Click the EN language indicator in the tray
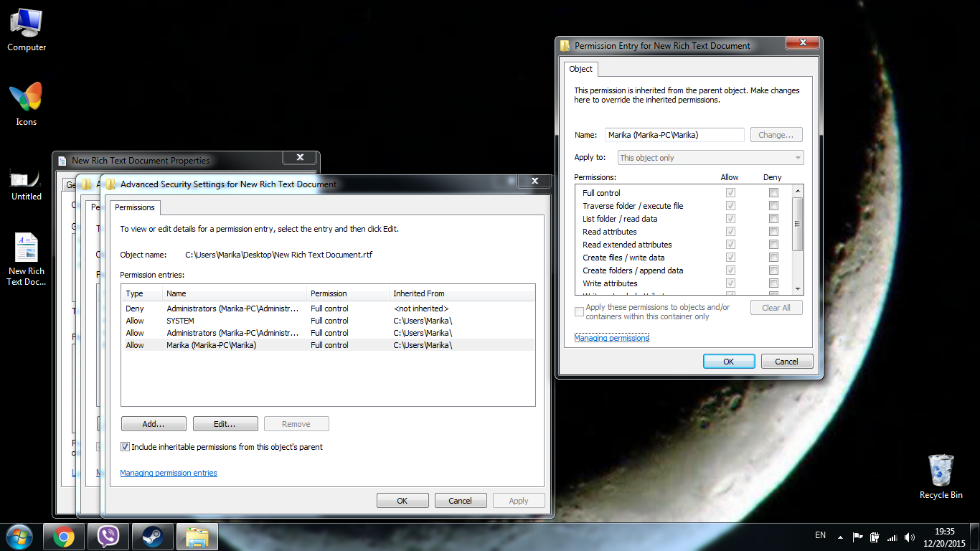 [x=821, y=535]
